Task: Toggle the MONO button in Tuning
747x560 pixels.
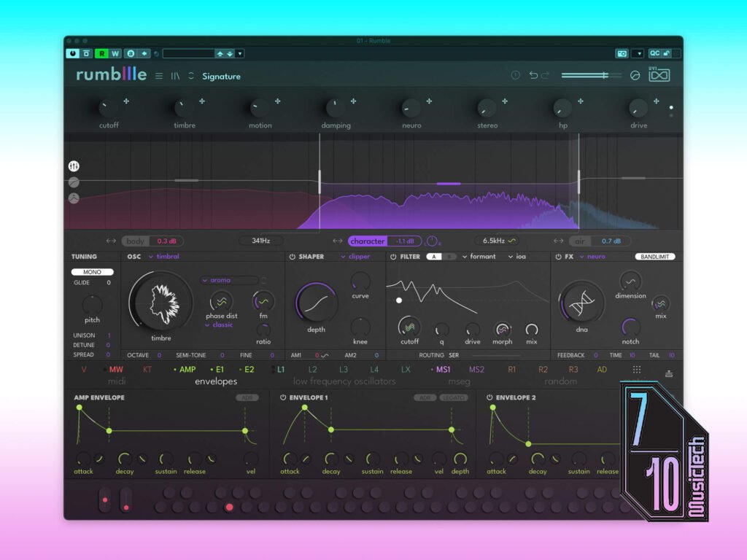Action: pos(93,272)
